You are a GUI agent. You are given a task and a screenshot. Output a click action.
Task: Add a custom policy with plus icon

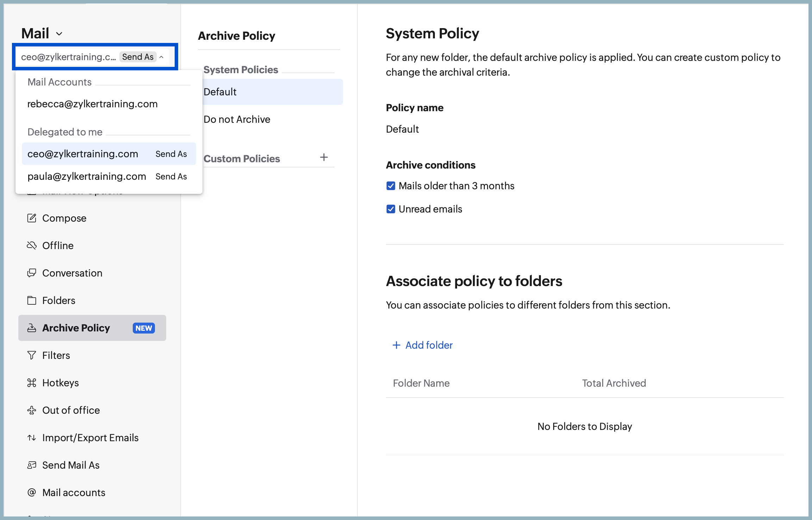(x=324, y=157)
